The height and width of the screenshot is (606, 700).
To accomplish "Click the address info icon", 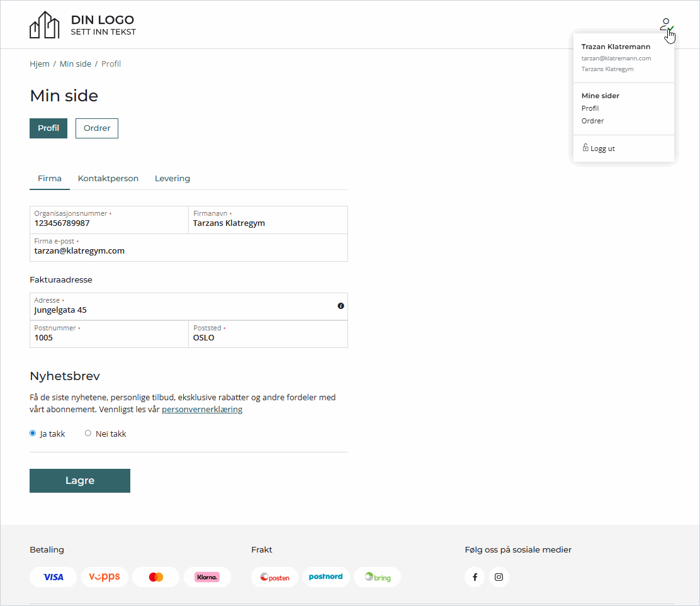I will click(341, 306).
